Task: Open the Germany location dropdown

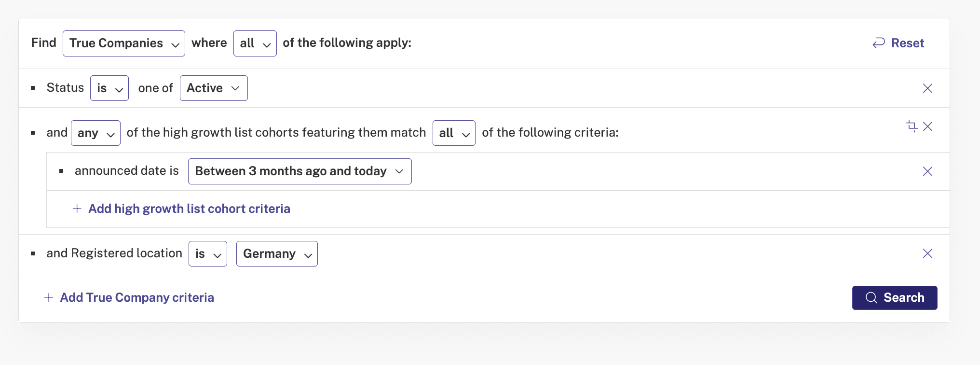Action: pyautogui.click(x=277, y=253)
